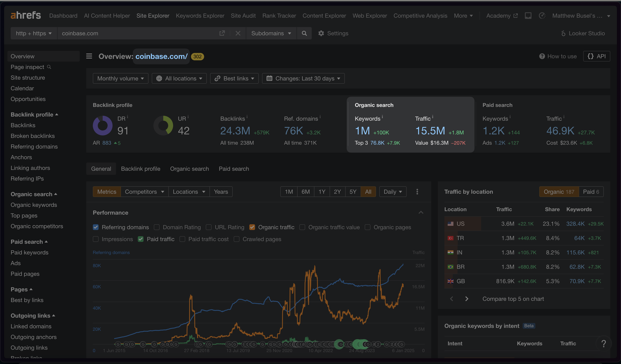Select the 1Y time range button
Image resolution: width=621 pixels, height=364 pixels.
coord(322,192)
